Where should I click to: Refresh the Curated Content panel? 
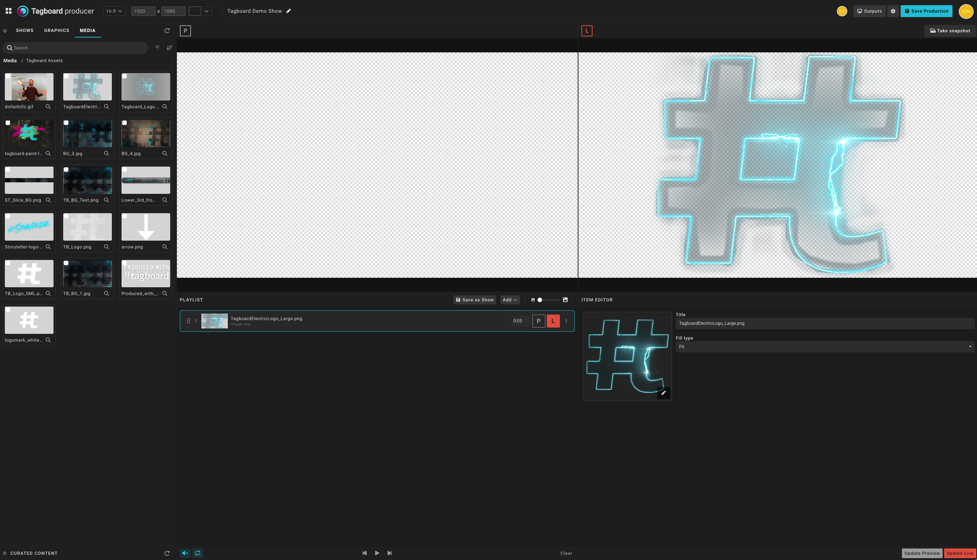pos(167,553)
